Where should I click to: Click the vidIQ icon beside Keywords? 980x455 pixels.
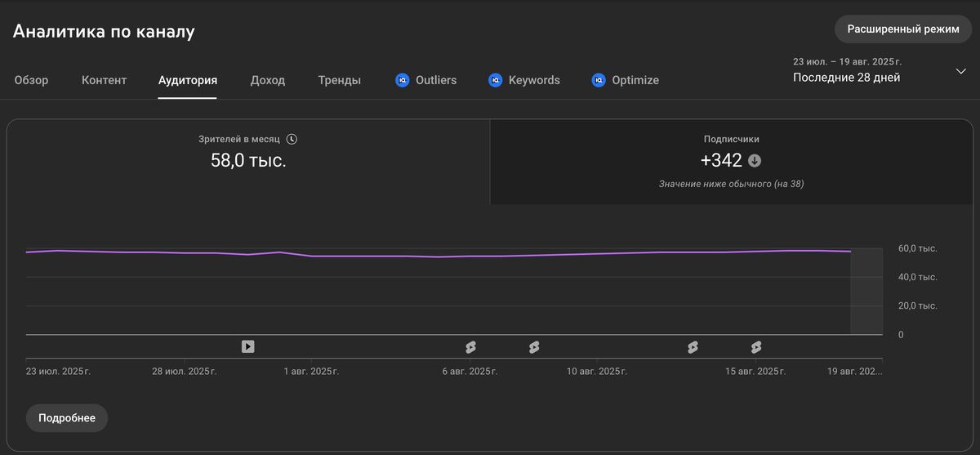(495, 80)
